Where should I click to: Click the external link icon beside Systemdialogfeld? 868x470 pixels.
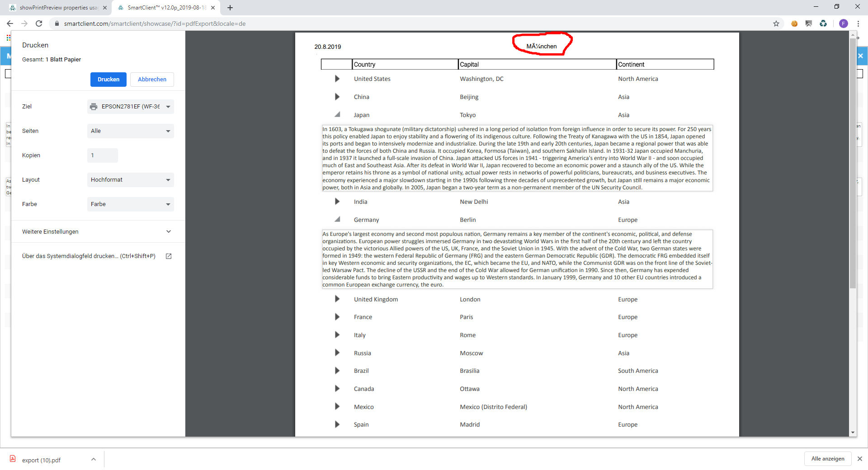[x=169, y=256]
